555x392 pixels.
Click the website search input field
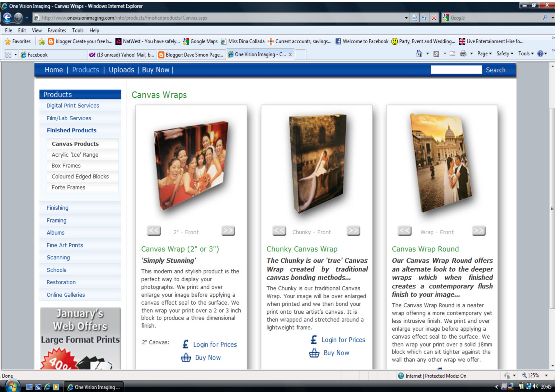pos(456,70)
